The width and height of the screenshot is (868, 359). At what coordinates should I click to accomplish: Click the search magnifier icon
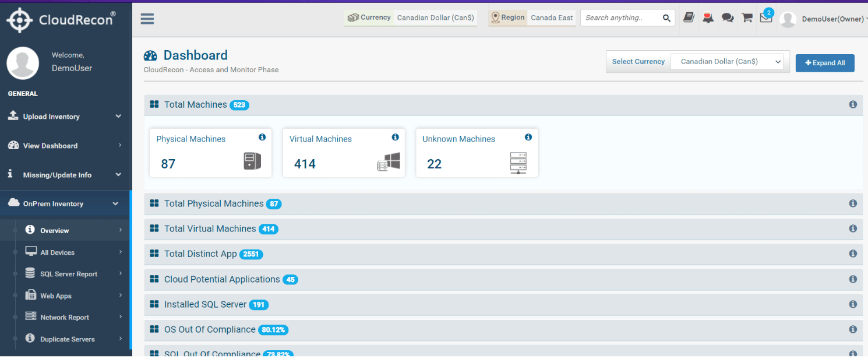[x=666, y=18]
